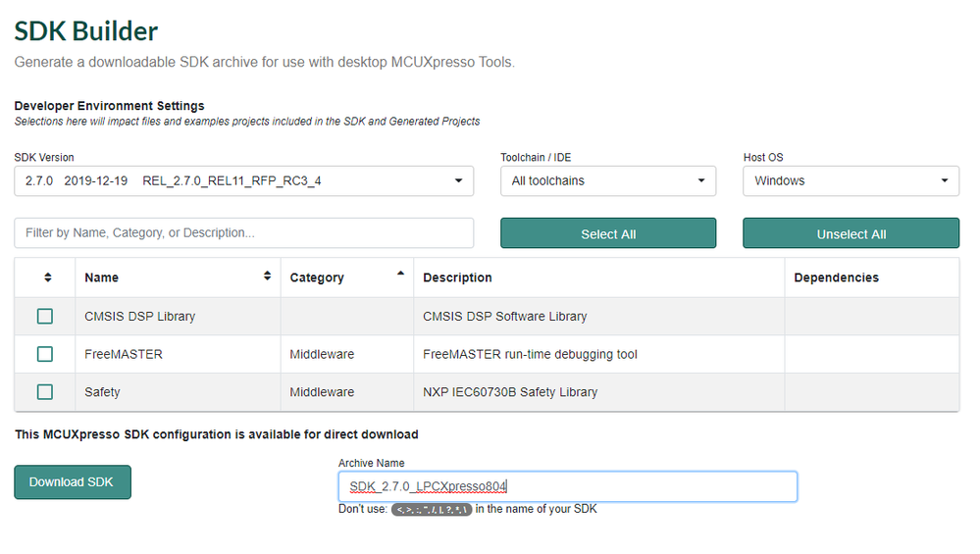Click the selection column sort arrows
980x554 pixels.
pyautogui.click(x=48, y=277)
